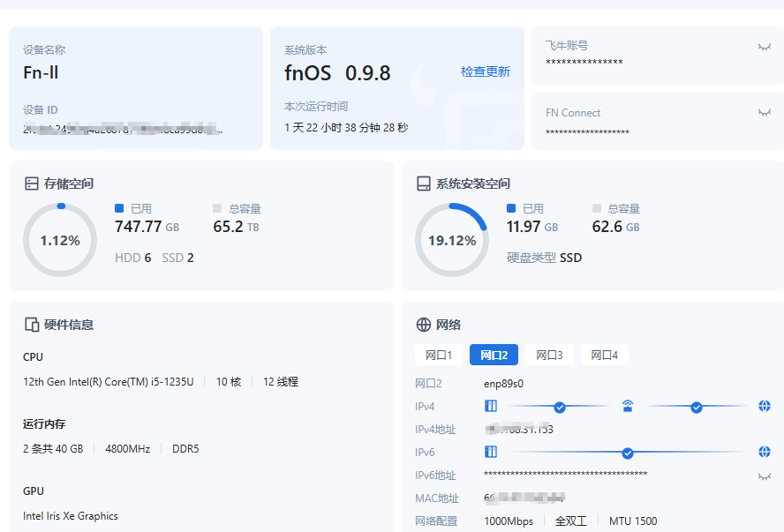
Task: Click the 4800MHz memory speed
Action: 127,448
